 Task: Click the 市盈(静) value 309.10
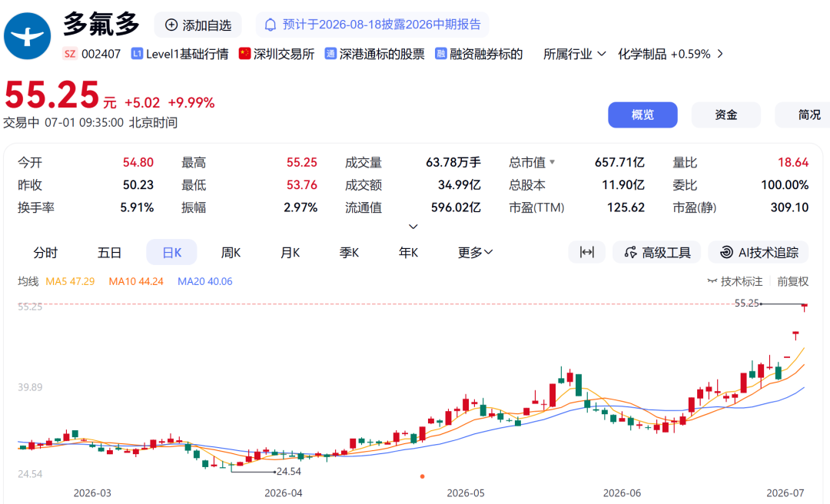(789, 207)
